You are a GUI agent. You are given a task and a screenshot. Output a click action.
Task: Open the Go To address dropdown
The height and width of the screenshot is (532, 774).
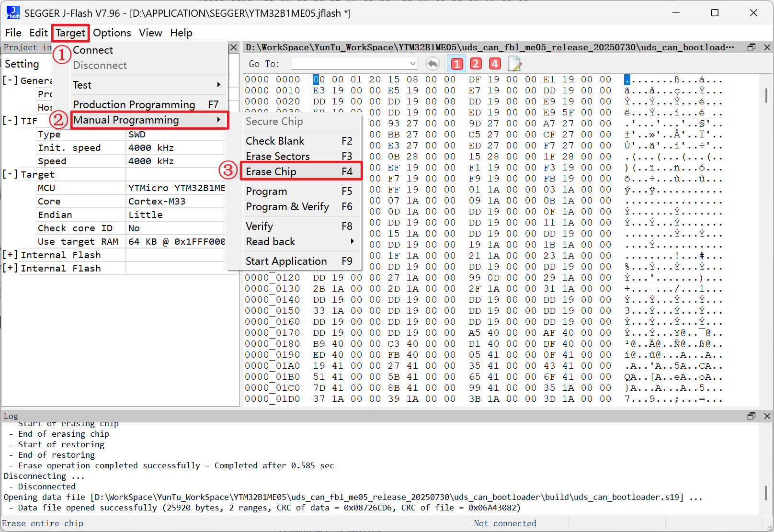pyautogui.click(x=412, y=64)
